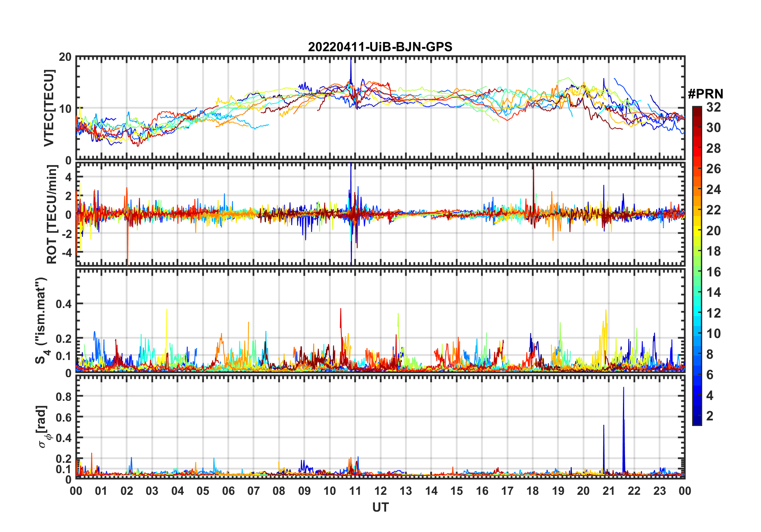Click x-axis hour label "01"
761x532 pixels.
101,491
